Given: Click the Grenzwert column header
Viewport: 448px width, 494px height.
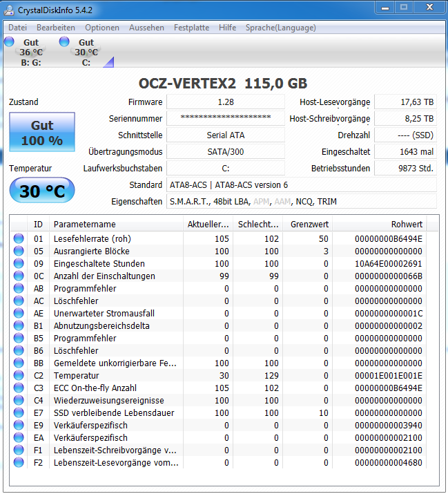Looking at the screenshot, I should (x=308, y=225).
